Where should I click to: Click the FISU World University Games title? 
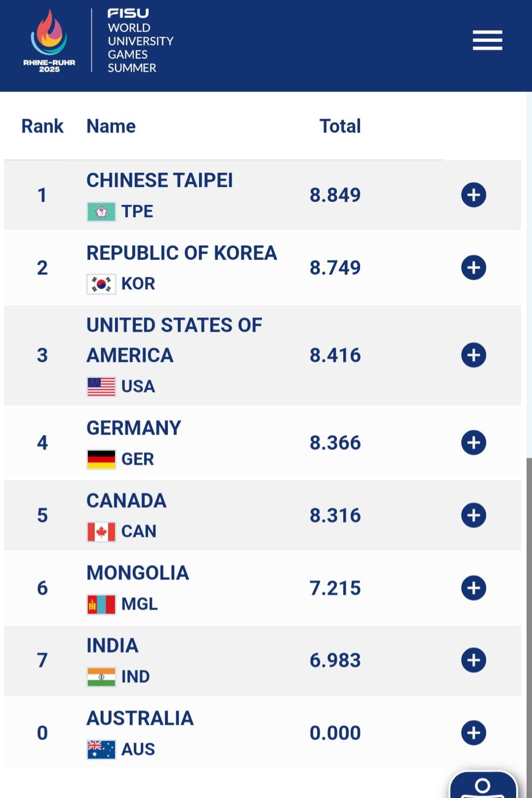click(x=140, y=41)
